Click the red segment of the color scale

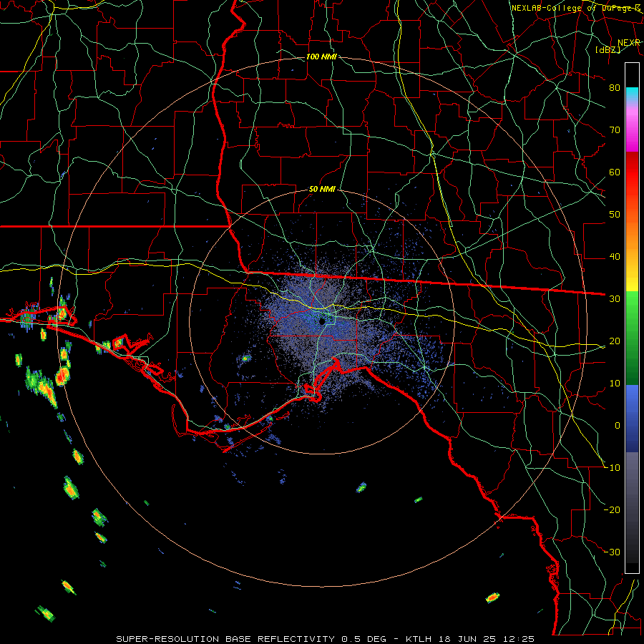pos(632,173)
